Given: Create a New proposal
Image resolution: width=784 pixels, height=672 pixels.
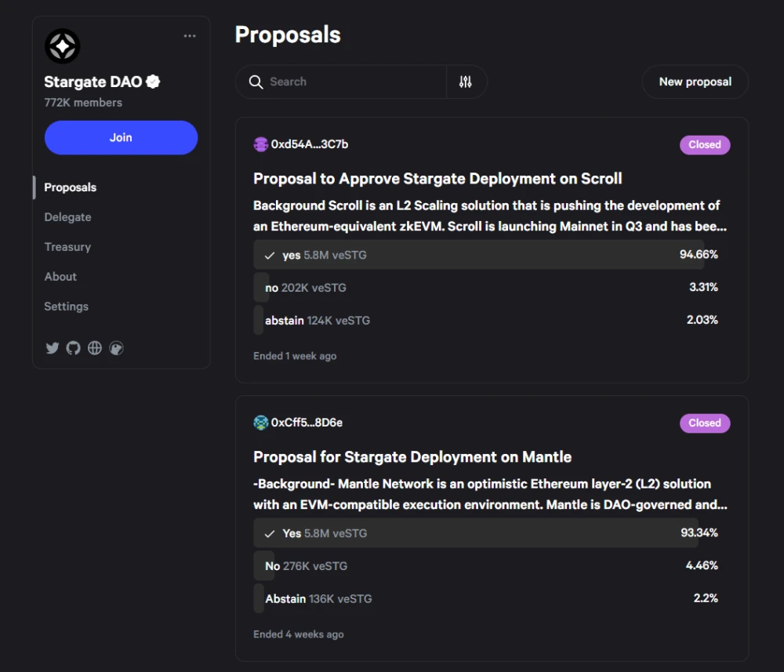Looking at the screenshot, I should [x=695, y=82].
